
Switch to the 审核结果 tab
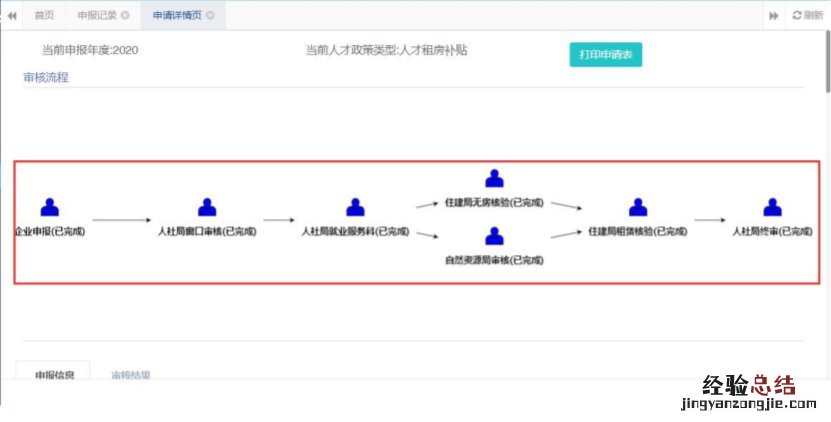131,376
